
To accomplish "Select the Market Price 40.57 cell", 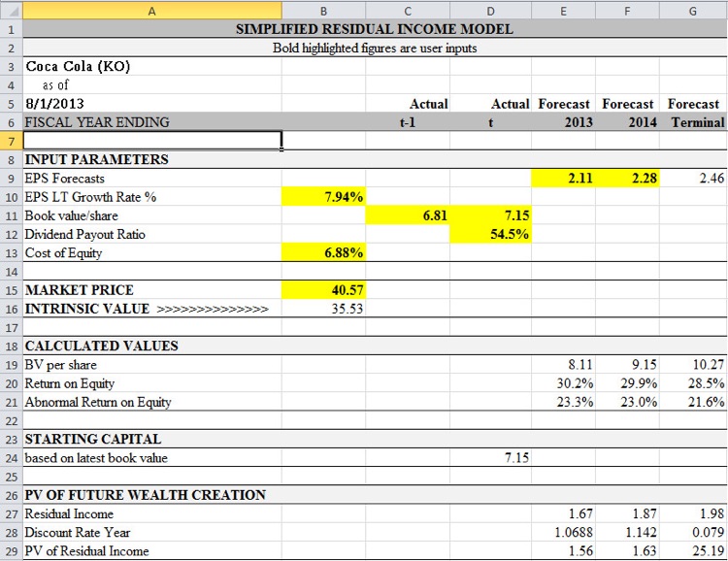I will tap(323, 289).
